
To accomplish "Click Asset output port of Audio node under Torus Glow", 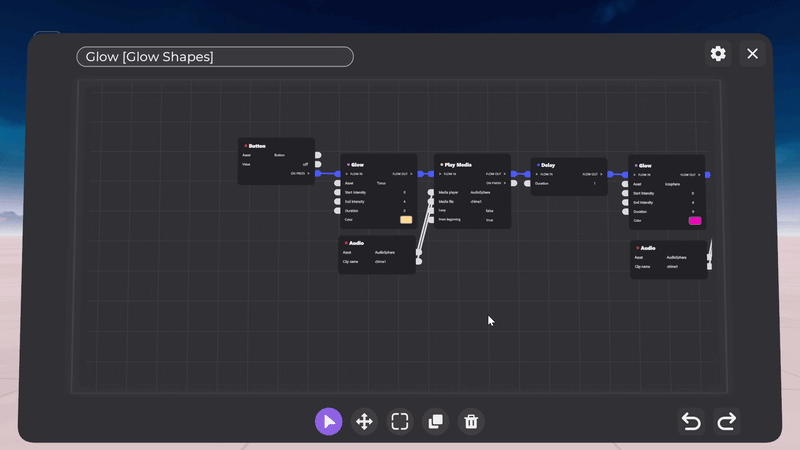I will (419, 253).
